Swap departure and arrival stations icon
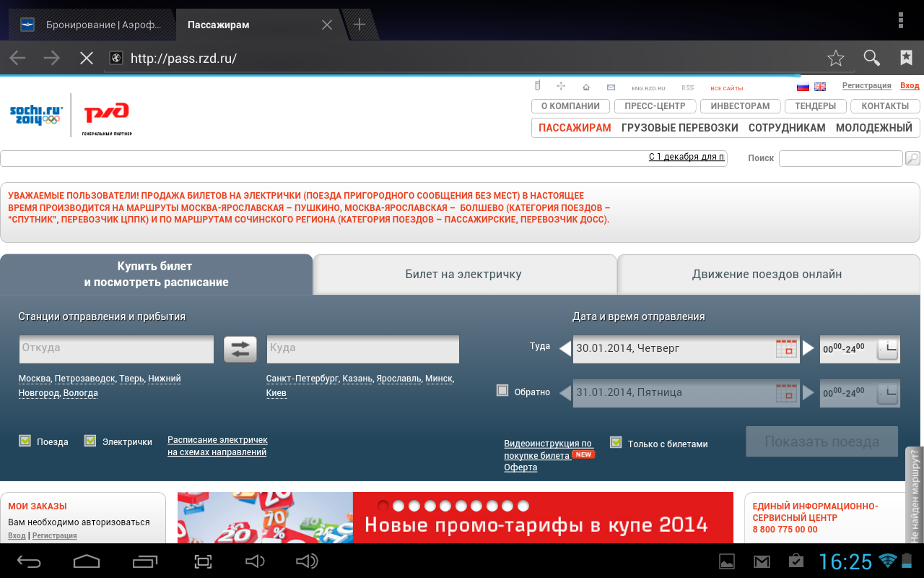Image resolution: width=924 pixels, height=578 pixels. [x=240, y=349]
